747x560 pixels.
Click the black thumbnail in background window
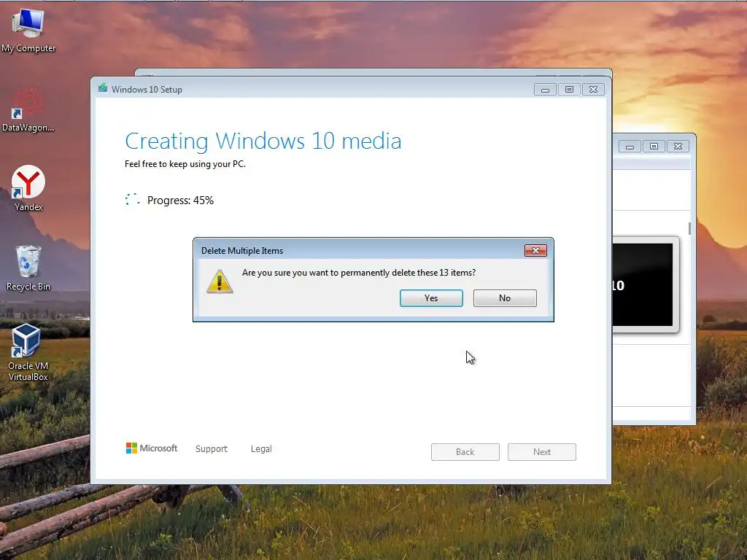pyautogui.click(x=643, y=285)
